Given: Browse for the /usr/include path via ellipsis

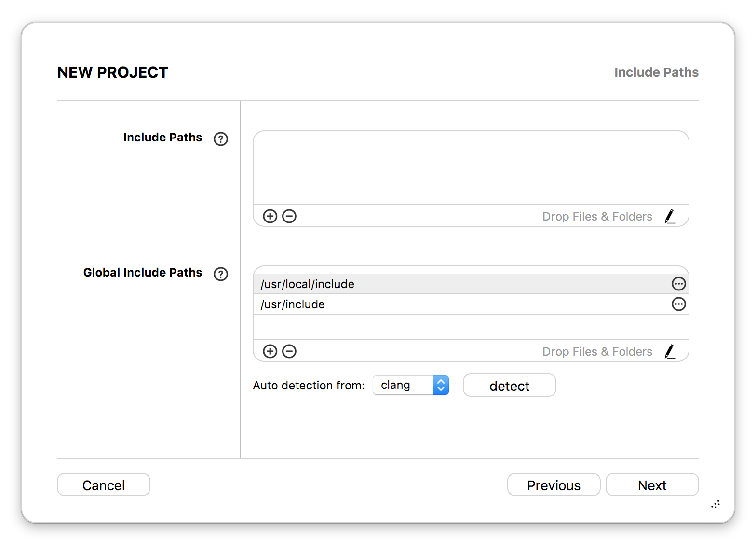Looking at the screenshot, I should 679,304.
